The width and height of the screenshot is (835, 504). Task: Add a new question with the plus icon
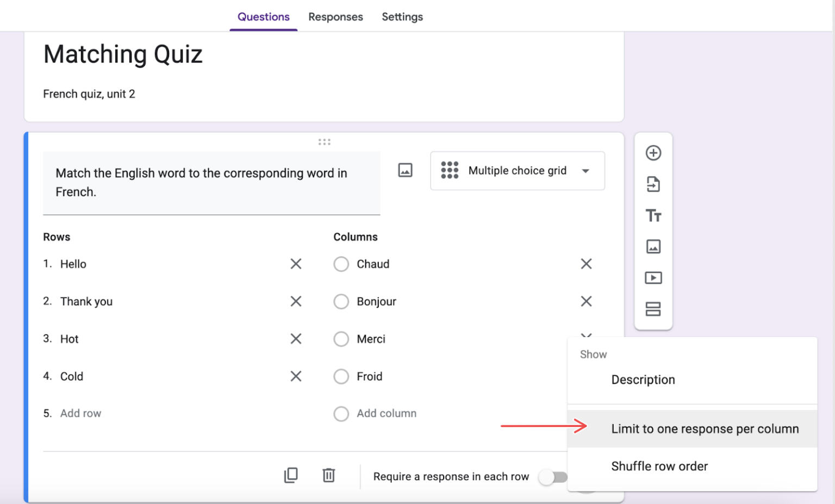(653, 153)
